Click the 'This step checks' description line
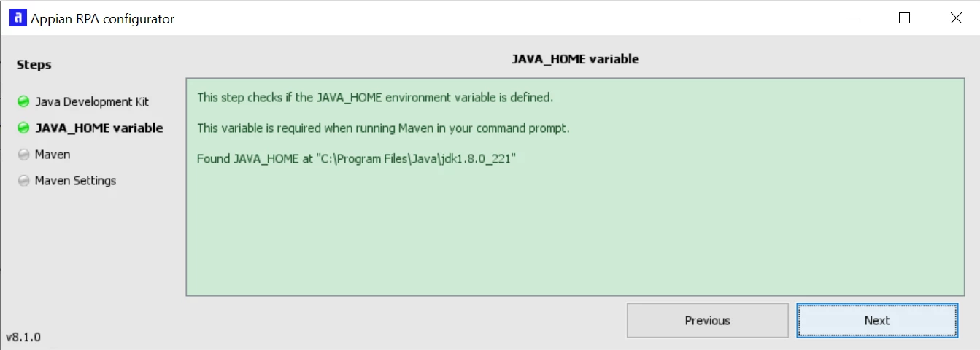Image resolution: width=980 pixels, height=350 pixels. tap(375, 97)
